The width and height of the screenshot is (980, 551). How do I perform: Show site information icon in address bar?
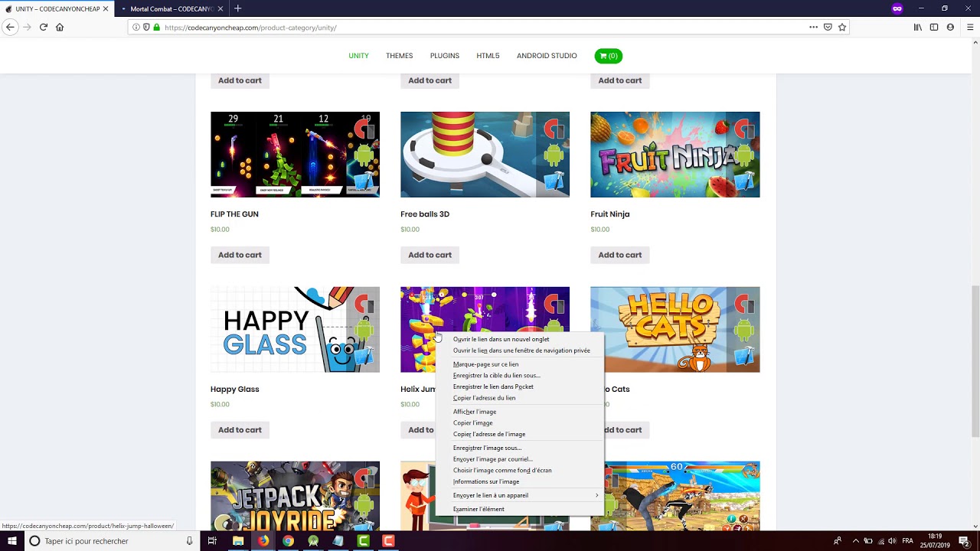(x=136, y=27)
